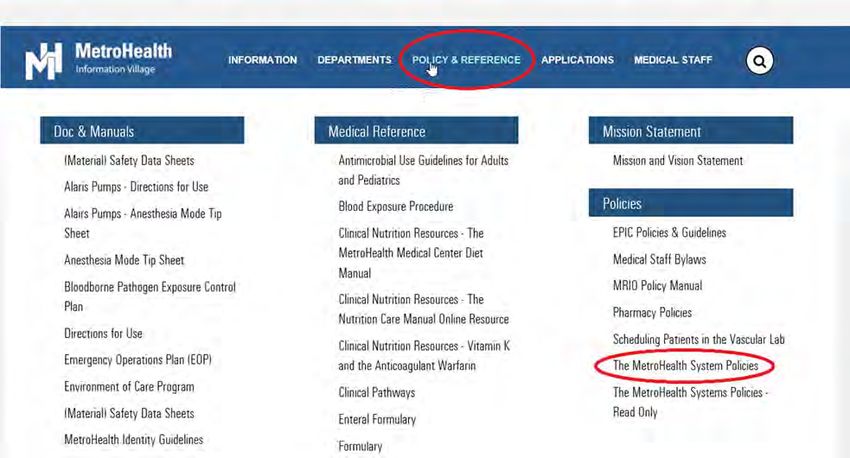Open the Policy & Reference menu
Image resolution: width=850 pixels, height=458 pixels.
coord(466,60)
